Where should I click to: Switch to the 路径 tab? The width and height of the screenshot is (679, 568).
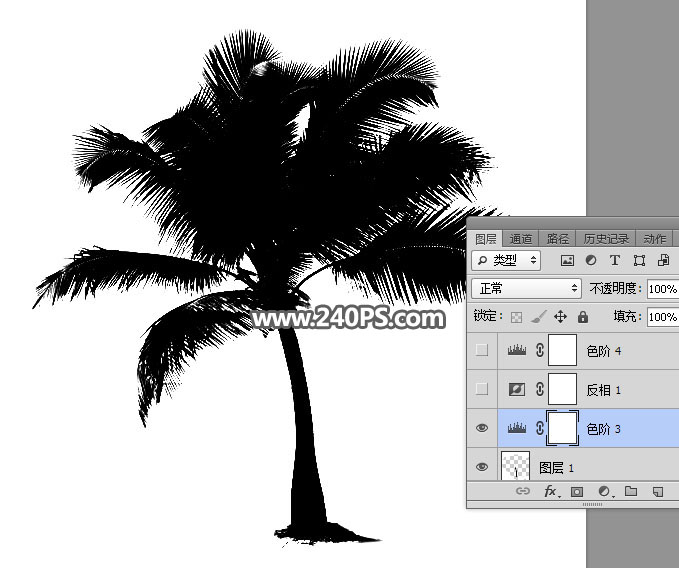click(557, 239)
